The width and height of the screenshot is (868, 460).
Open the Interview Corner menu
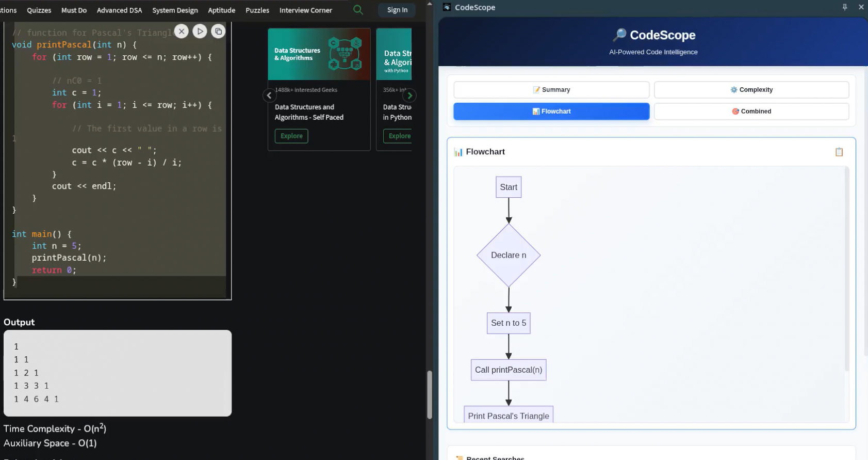pyautogui.click(x=306, y=10)
